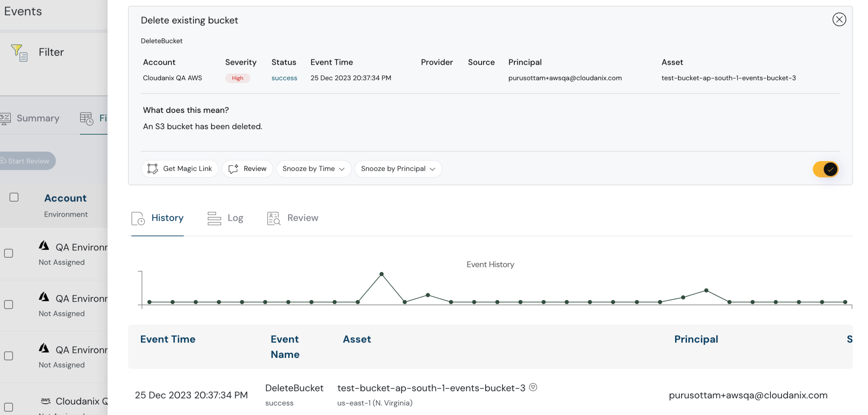This screenshot has height=415, width=868.
Task: Open the Snooze by Time dropdown
Action: click(x=313, y=169)
